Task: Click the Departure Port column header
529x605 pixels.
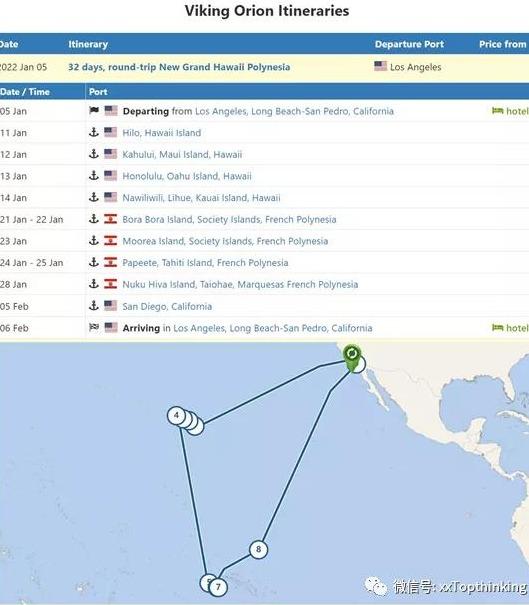Action: tap(409, 44)
